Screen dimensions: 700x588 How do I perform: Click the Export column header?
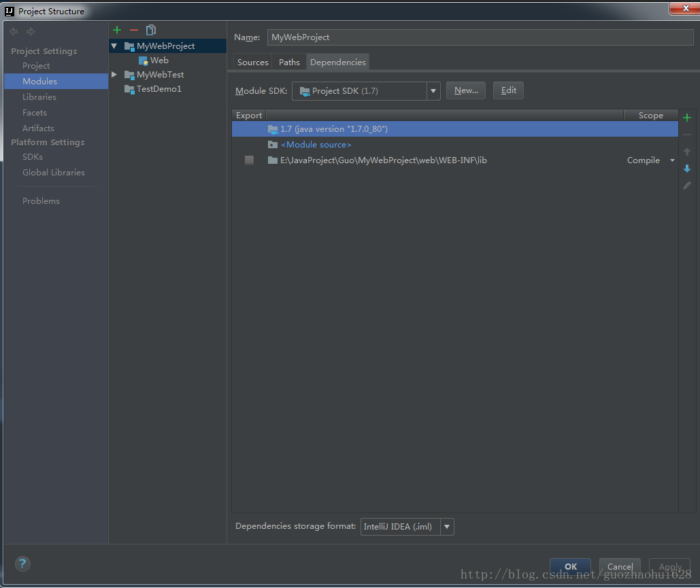(x=249, y=116)
